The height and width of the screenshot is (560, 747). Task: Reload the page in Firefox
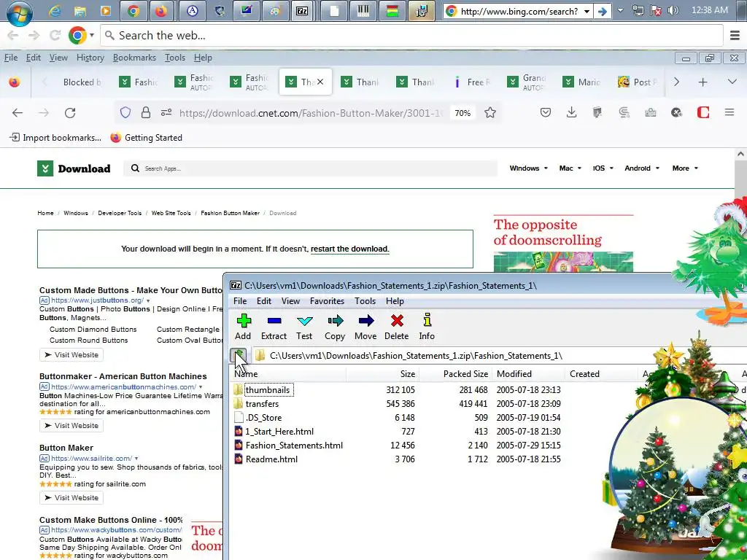pyautogui.click(x=70, y=113)
